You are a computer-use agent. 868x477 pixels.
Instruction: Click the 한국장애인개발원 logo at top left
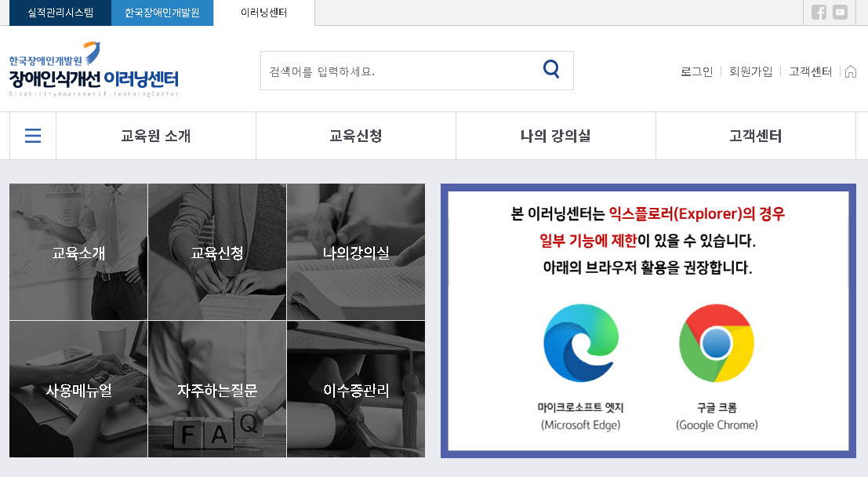click(x=93, y=71)
